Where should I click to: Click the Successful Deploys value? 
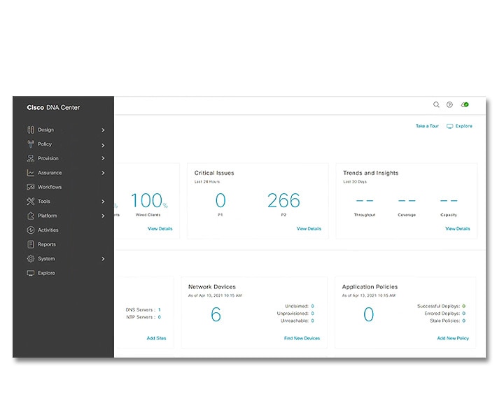(464, 306)
